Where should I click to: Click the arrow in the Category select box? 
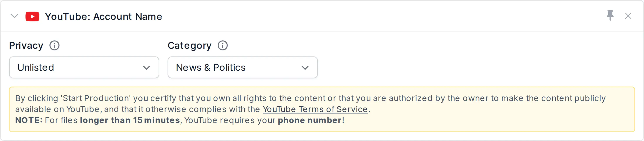[305, 68]
